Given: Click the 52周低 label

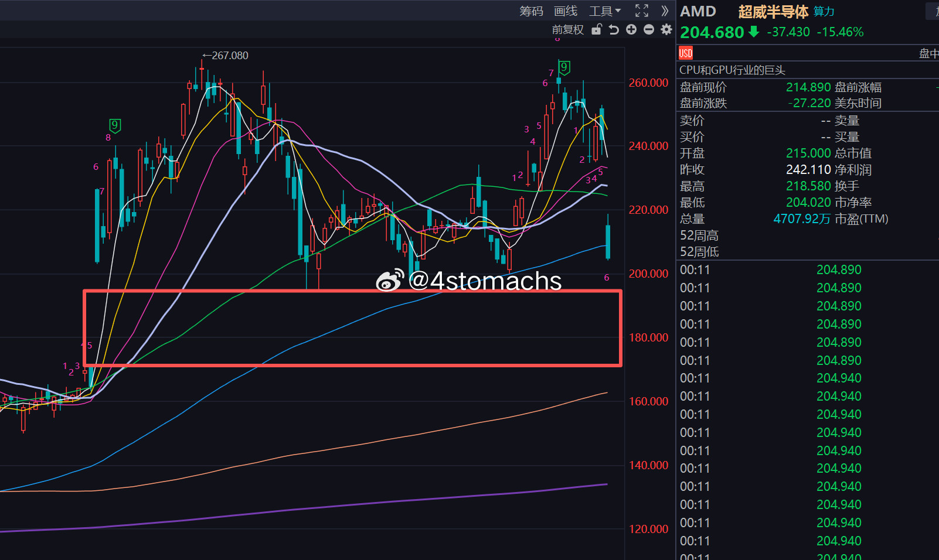Looking at the screenshot, I should (x=699, y=252).
